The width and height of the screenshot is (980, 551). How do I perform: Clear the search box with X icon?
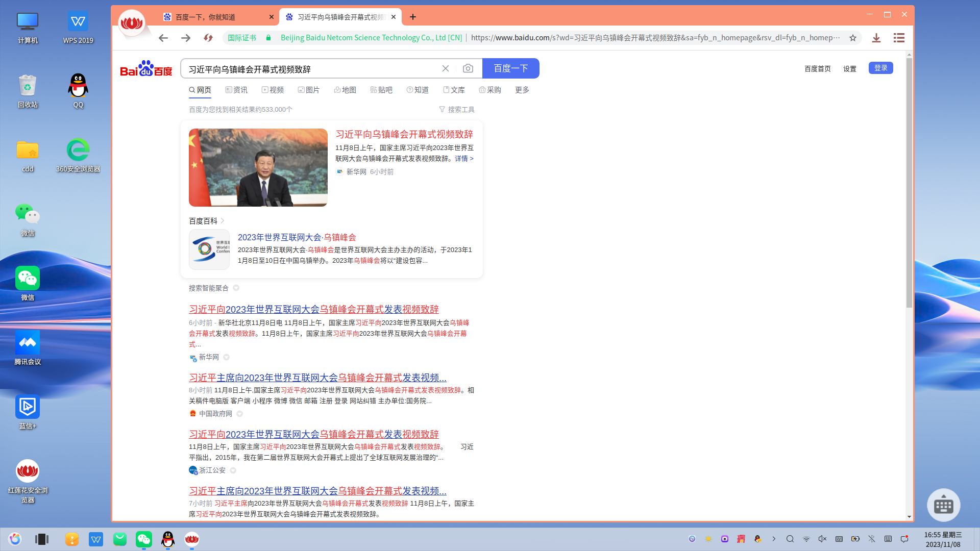(x=446, y=68)
